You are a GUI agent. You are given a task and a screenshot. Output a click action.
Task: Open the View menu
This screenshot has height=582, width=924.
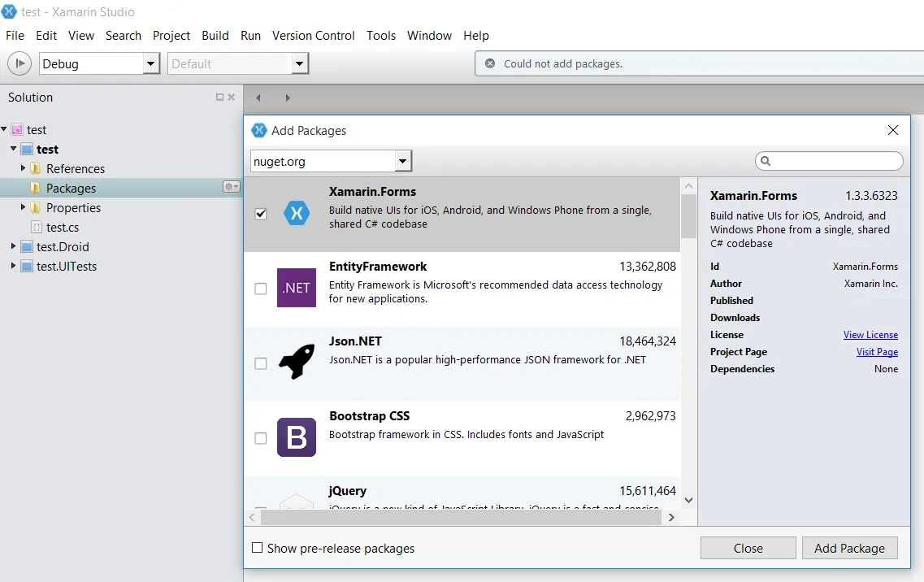(80, 36)
